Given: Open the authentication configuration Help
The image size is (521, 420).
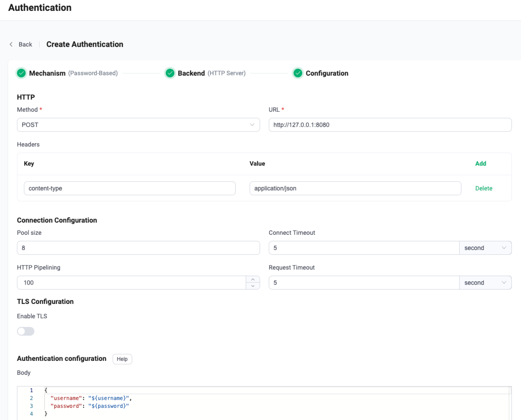Looking at the screenshot, I should (122, 359).
